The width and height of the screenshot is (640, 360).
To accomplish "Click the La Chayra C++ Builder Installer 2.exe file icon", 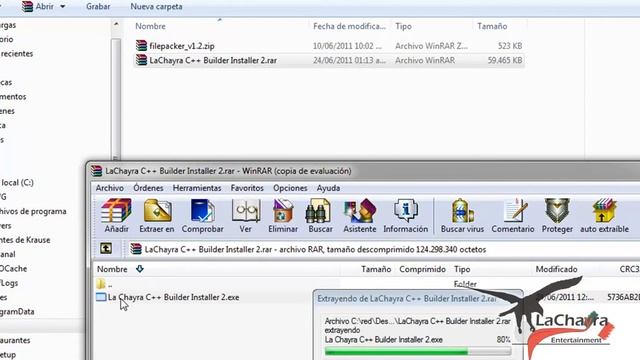I will pos(101,297).
